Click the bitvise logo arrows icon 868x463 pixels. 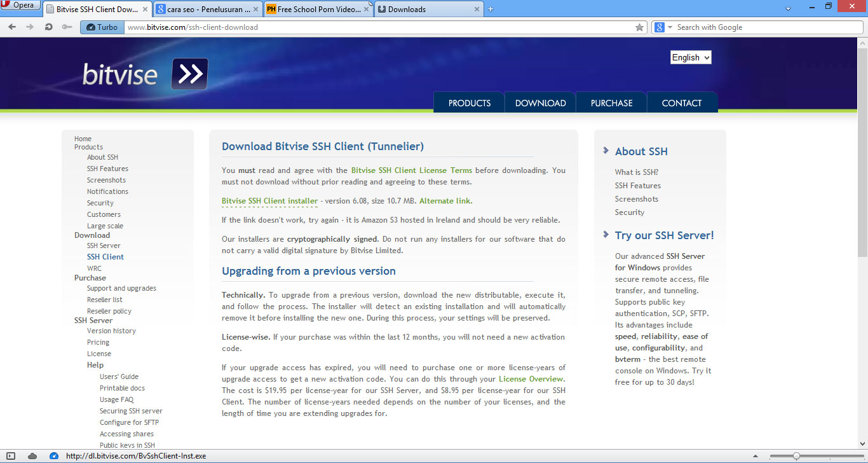coord(189,74)
